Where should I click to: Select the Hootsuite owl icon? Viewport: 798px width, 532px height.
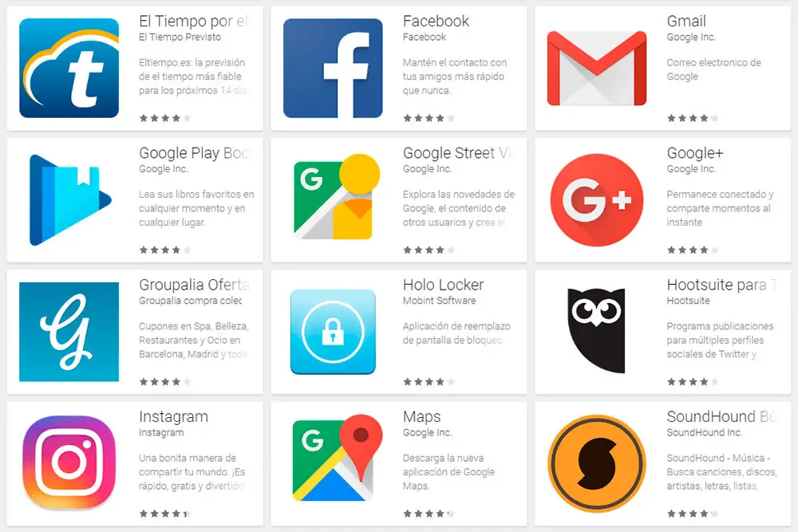(596, 330)
